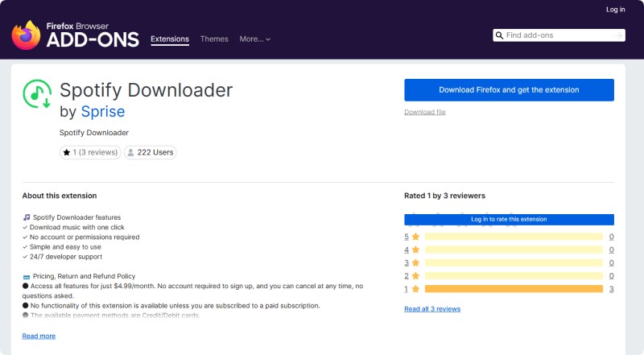Click the star icon in the 1-star row
This screenshot has height=355, width=644.
point(415,289)
